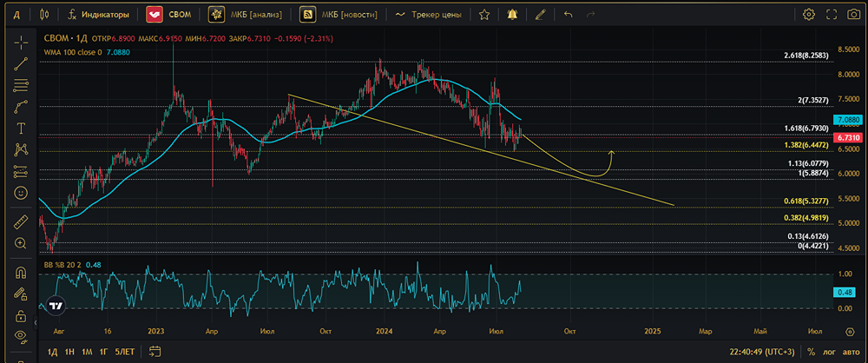Toggle лог logarithmic scale
This screenshot has height=363, width=868.
829,352
